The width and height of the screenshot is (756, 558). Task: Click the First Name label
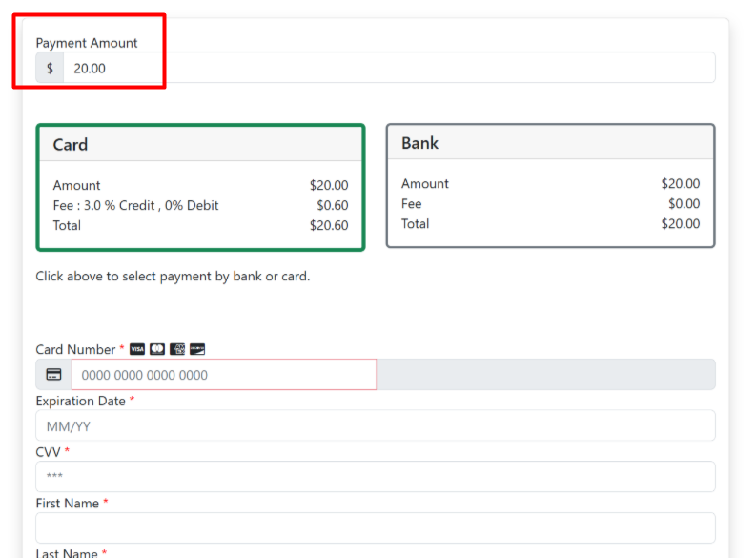pos(68,503)
